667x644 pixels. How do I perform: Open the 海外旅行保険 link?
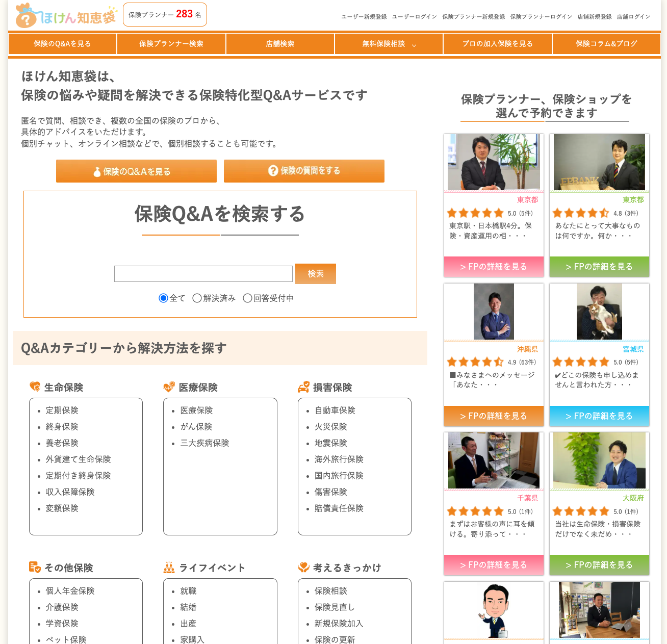(x=339, y=459)
